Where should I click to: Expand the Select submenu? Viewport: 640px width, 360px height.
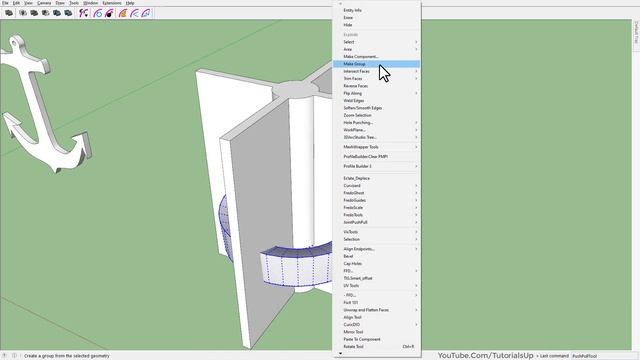pos(376,42)
